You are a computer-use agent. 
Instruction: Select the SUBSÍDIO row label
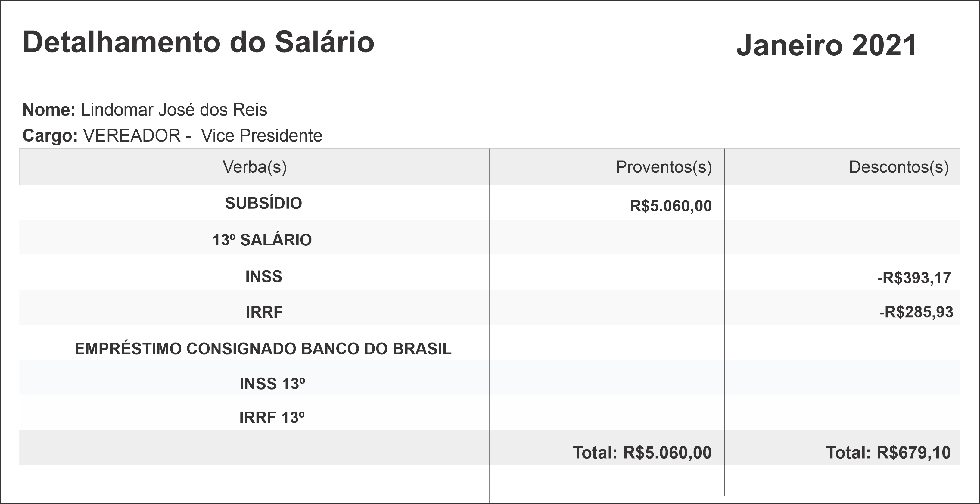[x=263, y=203]
